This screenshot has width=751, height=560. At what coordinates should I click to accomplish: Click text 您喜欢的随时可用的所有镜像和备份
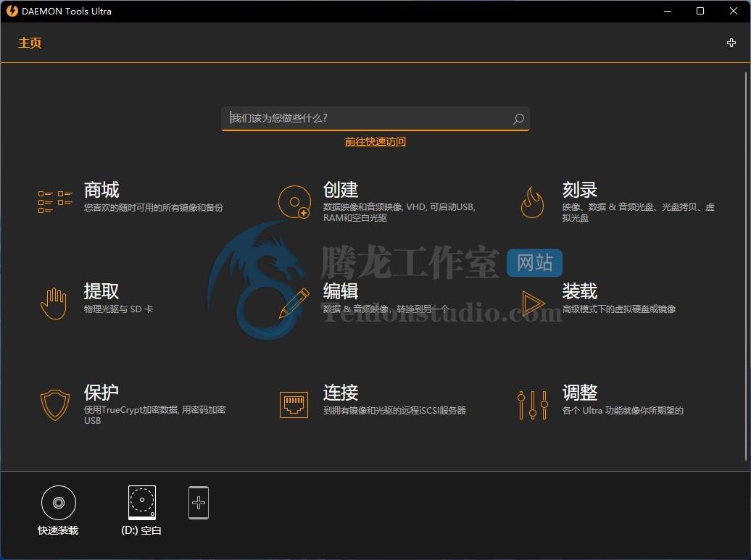click(x=153, y=208)
